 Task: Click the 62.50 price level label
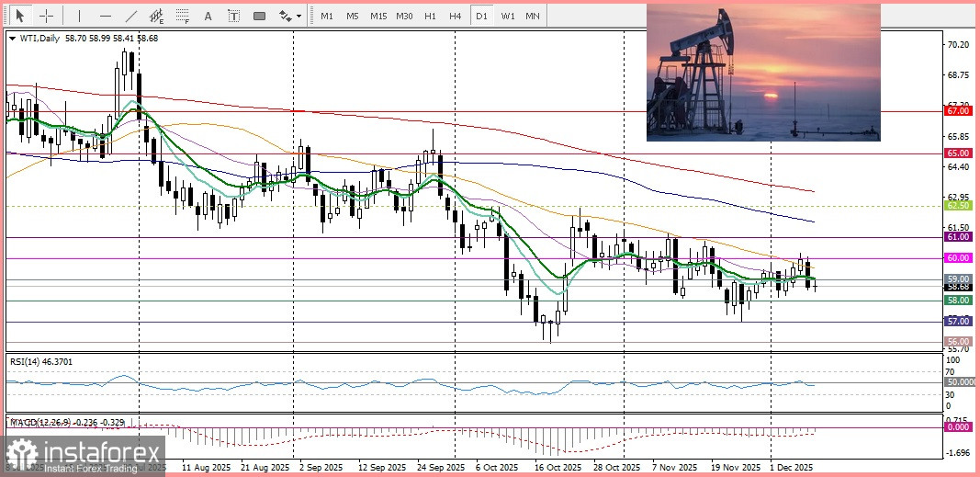[x=959, y=205]
